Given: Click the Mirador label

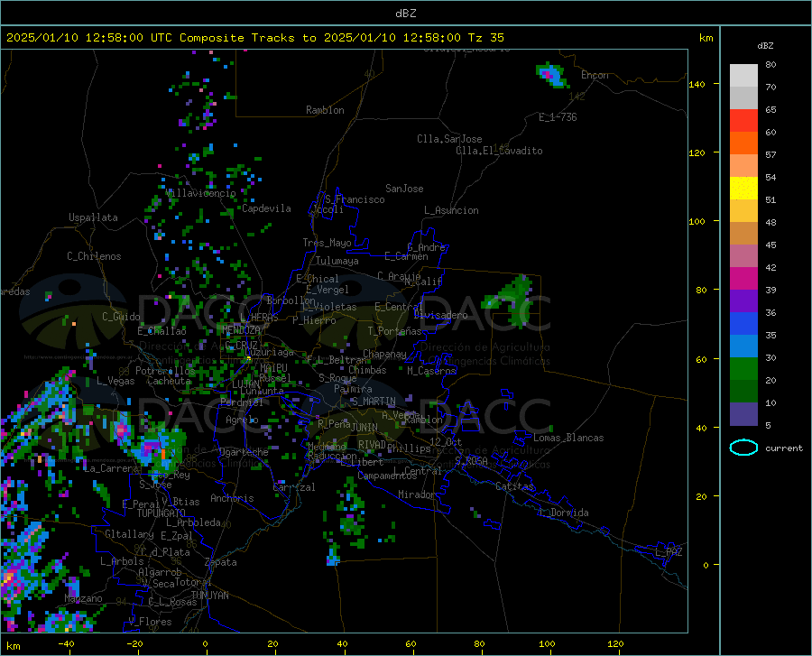Looking at the screenshot, I should pos(417,494).
